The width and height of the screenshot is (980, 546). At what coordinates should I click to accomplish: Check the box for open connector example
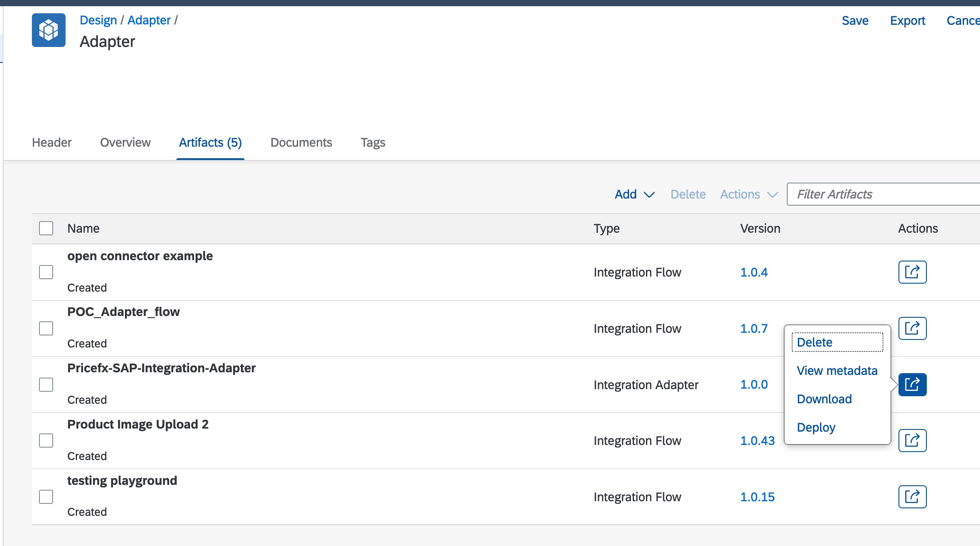tap(46, 272)
